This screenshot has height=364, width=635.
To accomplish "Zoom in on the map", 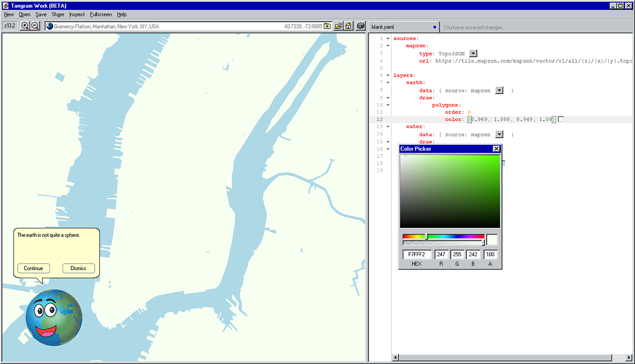I will point(24,26).
